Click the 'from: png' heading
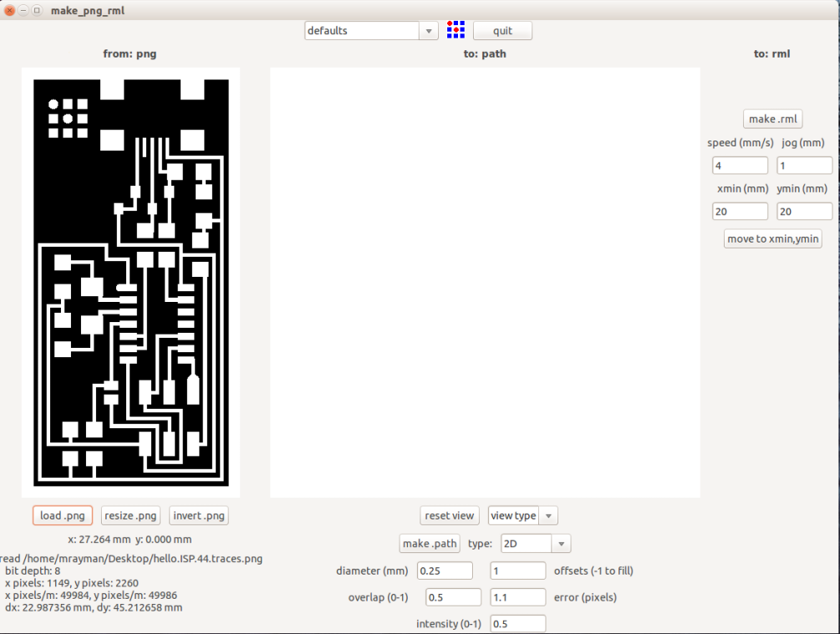This screenshot has width=840, height=634. (x=130, y=54)
